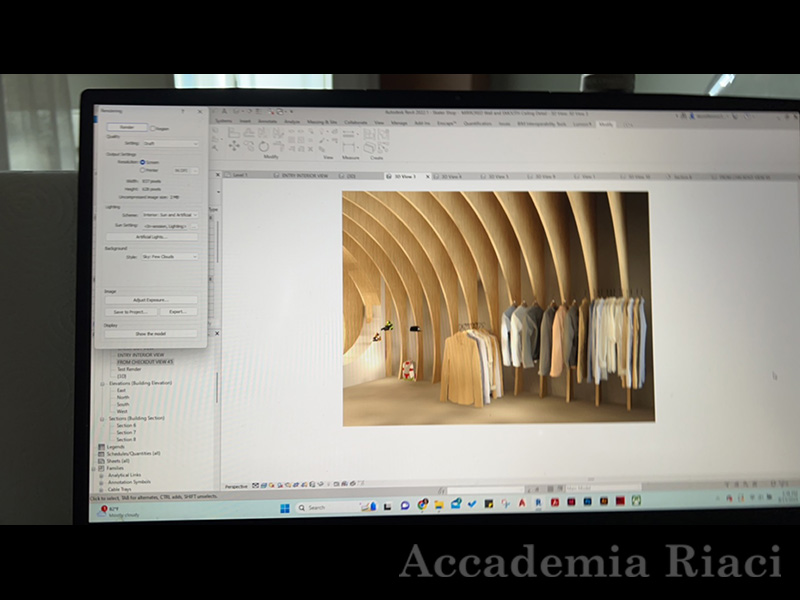The width and height of the screenshot is (800, 600).
Task: Close the 3D View 3 tab
Action: tap(428, 177)
